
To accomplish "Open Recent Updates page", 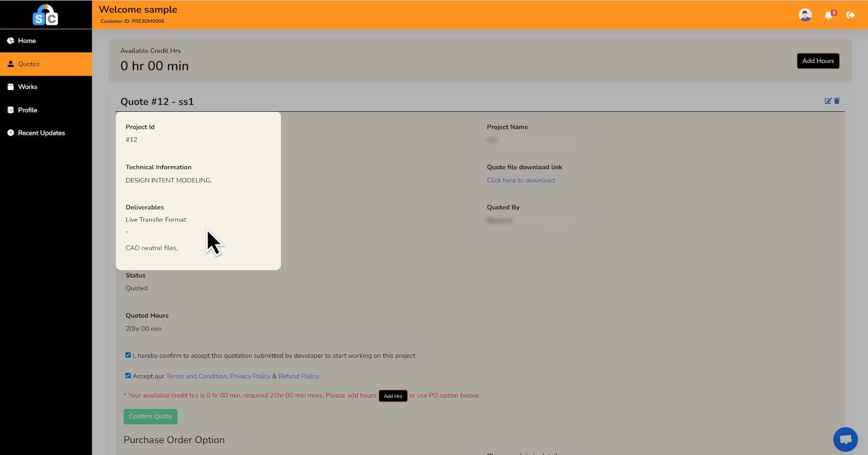I will (x=46, y=133).
